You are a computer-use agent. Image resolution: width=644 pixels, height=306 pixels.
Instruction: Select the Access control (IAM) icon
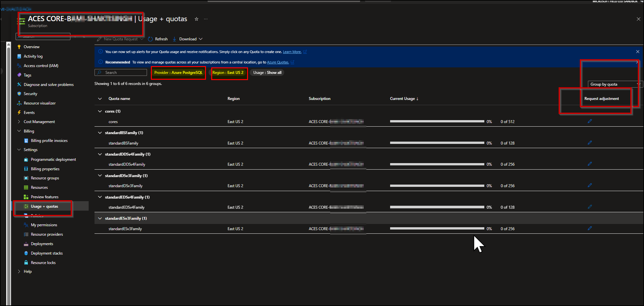click(19, 66)
